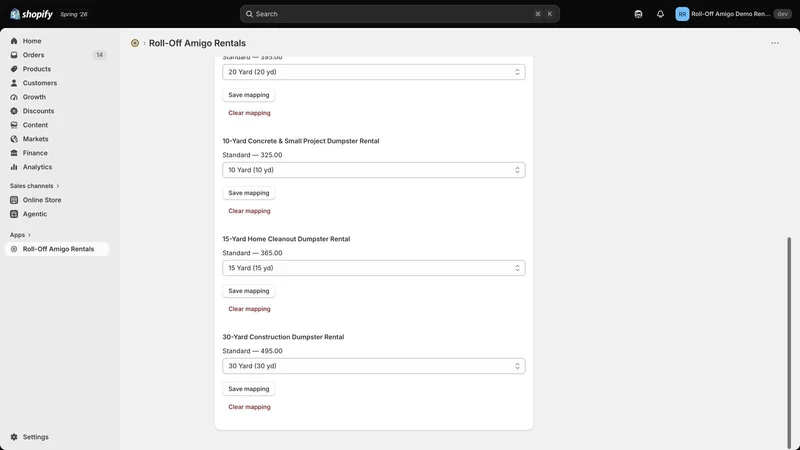Open the 15 Yard (15 yd) dropdown
This screenshot has width=800, height=450.
pos(373,268)
